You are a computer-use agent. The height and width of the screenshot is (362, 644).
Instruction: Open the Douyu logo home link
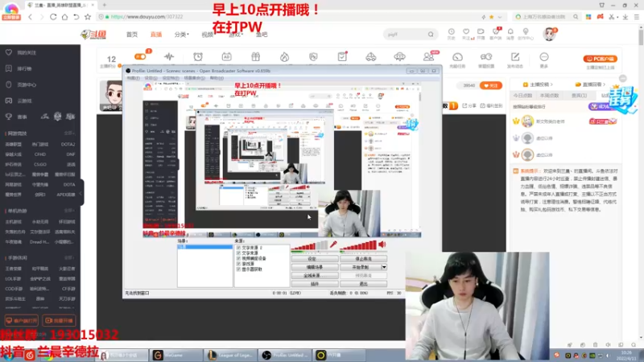(93, 35)
